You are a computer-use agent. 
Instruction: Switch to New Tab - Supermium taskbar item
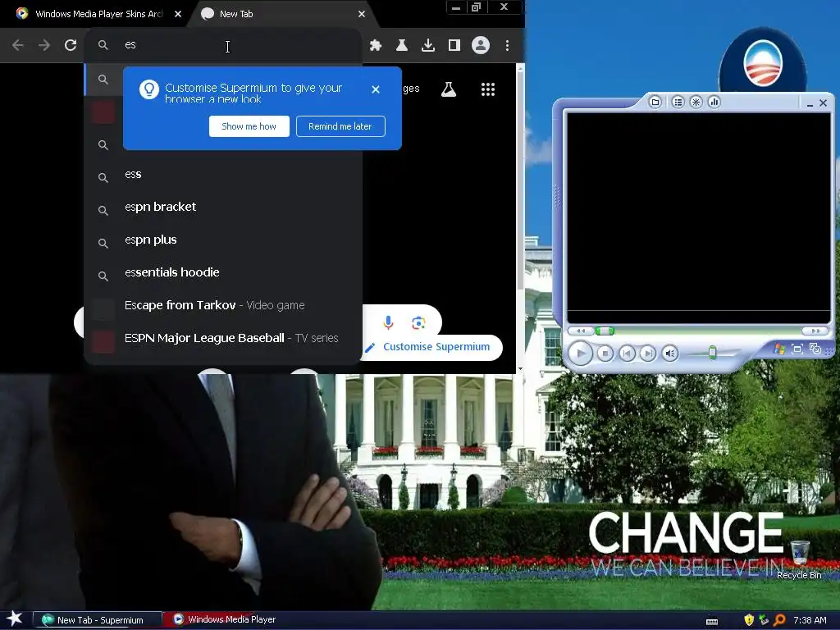[98, 620]
